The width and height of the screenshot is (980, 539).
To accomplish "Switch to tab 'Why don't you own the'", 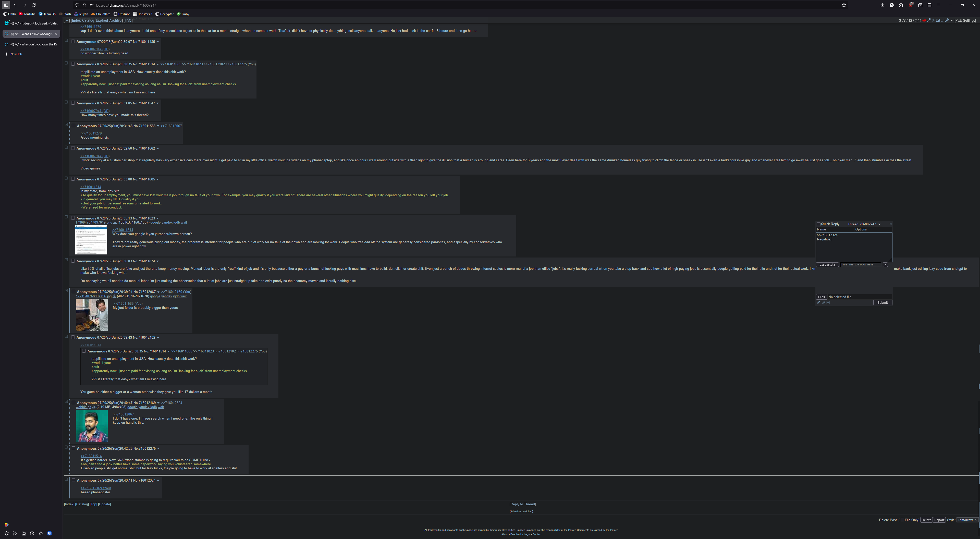I will pos(31,44).
